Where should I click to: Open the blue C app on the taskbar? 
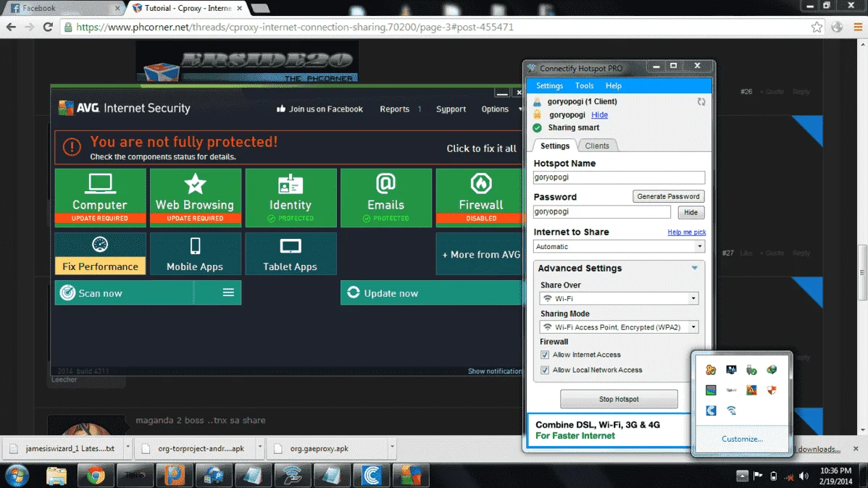[372, 476]
